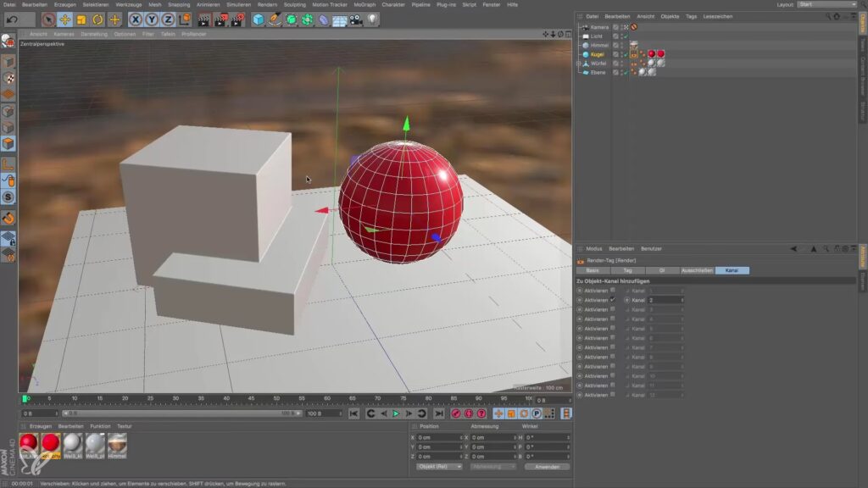Open the Rendern menu in menu bar
Image resolution: width=868 pixels, height=488 pixels.
(267, 4)
